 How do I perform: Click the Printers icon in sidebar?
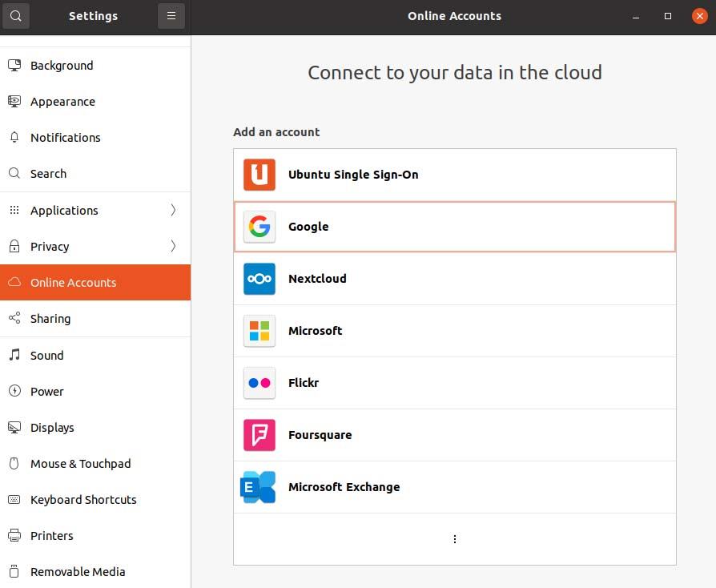(x=14, y=535)
